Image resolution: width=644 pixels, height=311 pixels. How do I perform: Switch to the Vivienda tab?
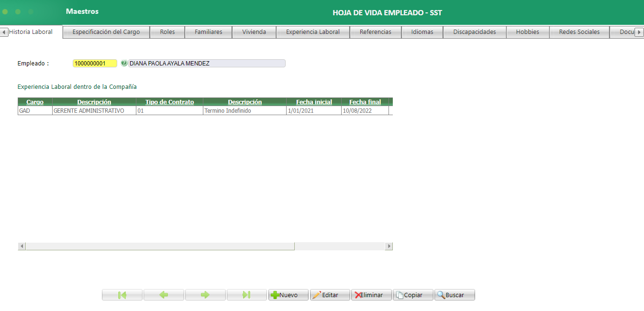(254, 32)
